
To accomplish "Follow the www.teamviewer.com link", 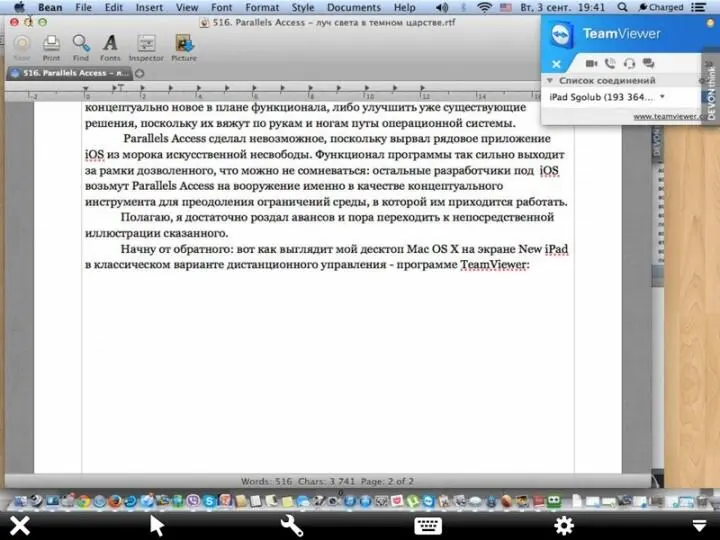I will (670, 117).
